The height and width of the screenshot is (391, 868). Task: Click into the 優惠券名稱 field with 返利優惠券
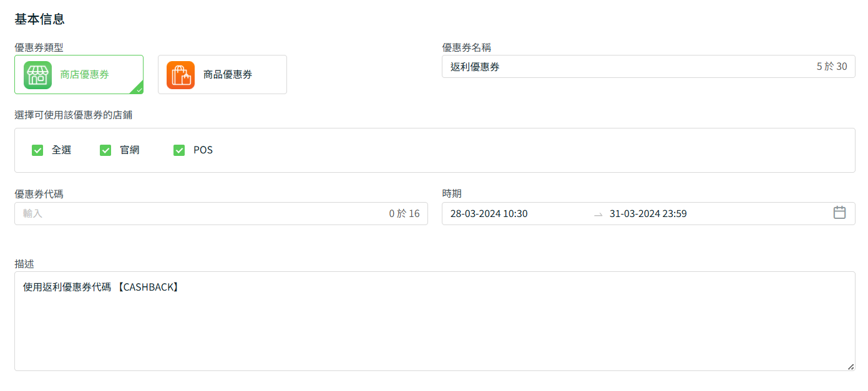coord(624,67)
